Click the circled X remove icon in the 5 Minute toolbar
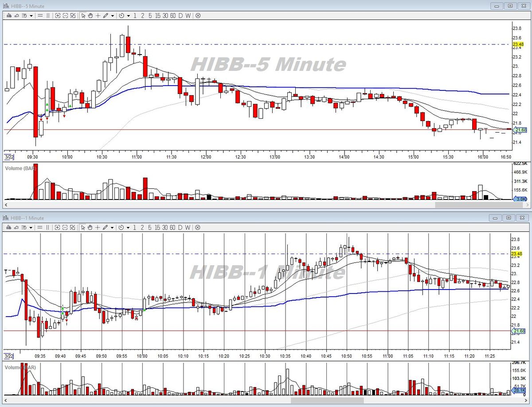The height and width of the screenshot is (407, 532). click(198, 16)
